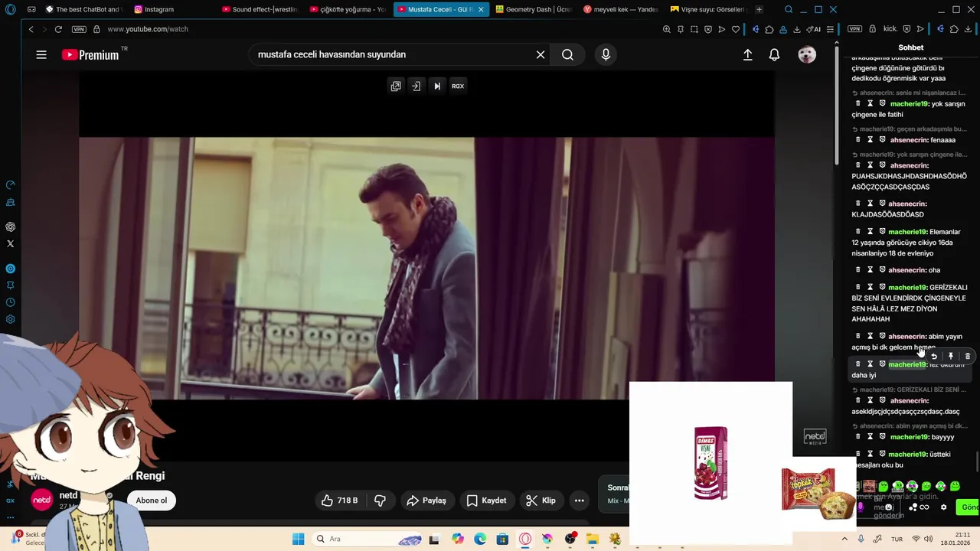Click the skip-next icon above the player
Viewport: 980px width, 551px height.
437,86
